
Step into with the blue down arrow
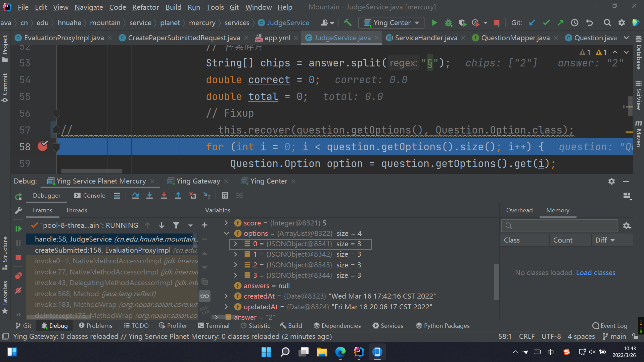tap(149, 196)
